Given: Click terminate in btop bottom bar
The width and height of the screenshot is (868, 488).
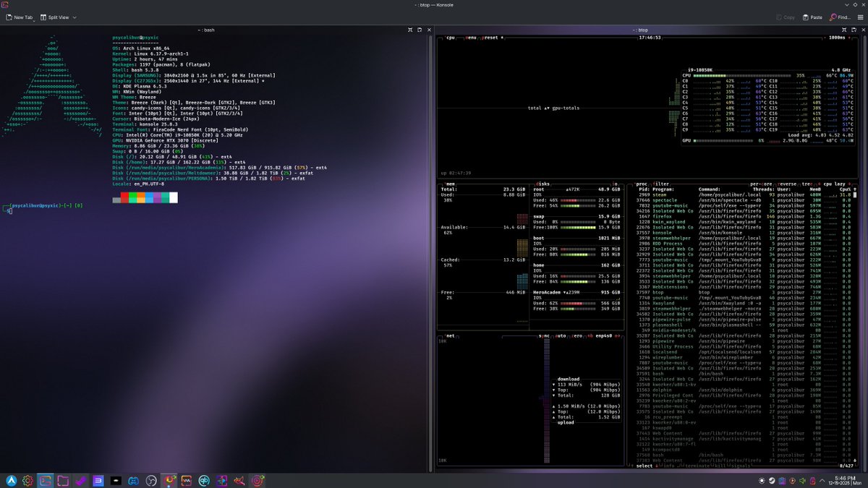Looking at the screenshot, I should [696, 466].
